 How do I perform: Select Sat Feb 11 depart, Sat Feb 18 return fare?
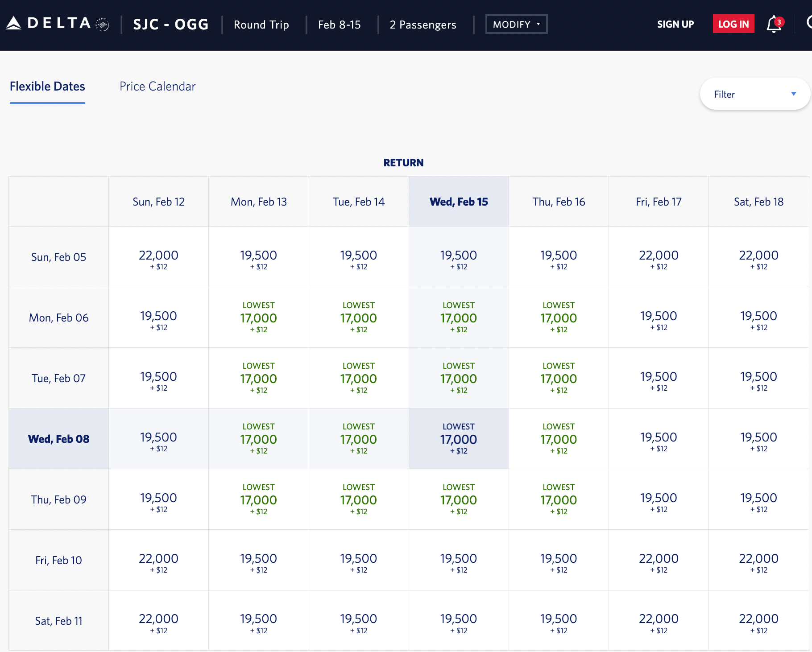tap(758, 621)
